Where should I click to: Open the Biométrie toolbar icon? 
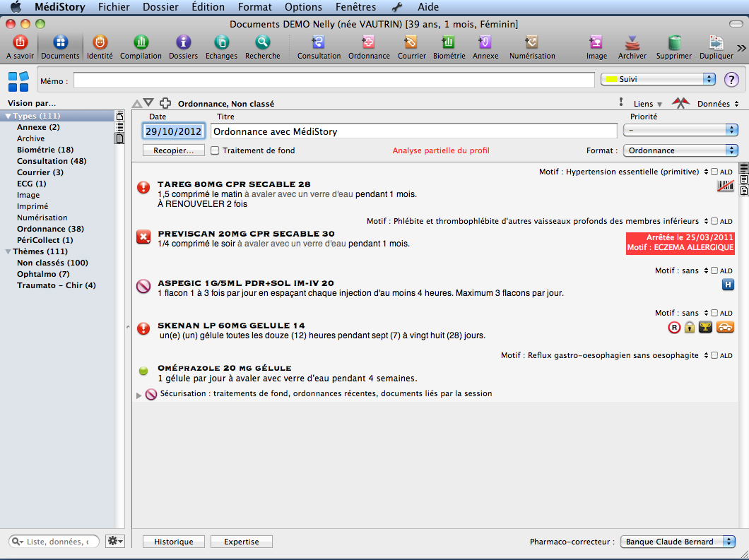tap(448, 43)
